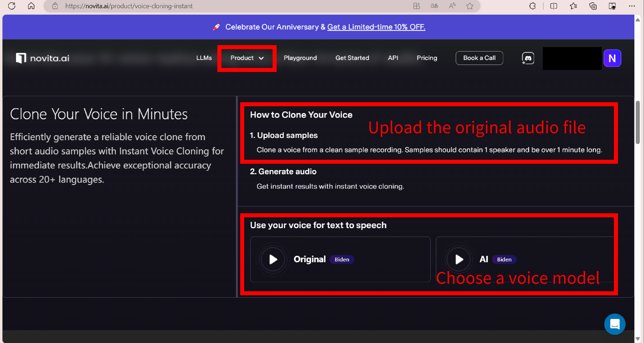Open browser settings and more menu
644x343 pixels.
(632, 6)
